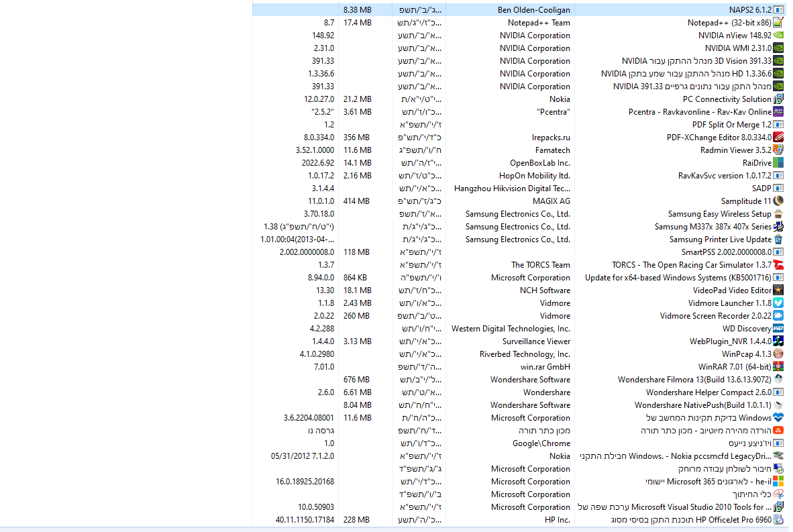Click the Microsoft 365 he-il icon

pyautogui.click(x=778, y=482)
